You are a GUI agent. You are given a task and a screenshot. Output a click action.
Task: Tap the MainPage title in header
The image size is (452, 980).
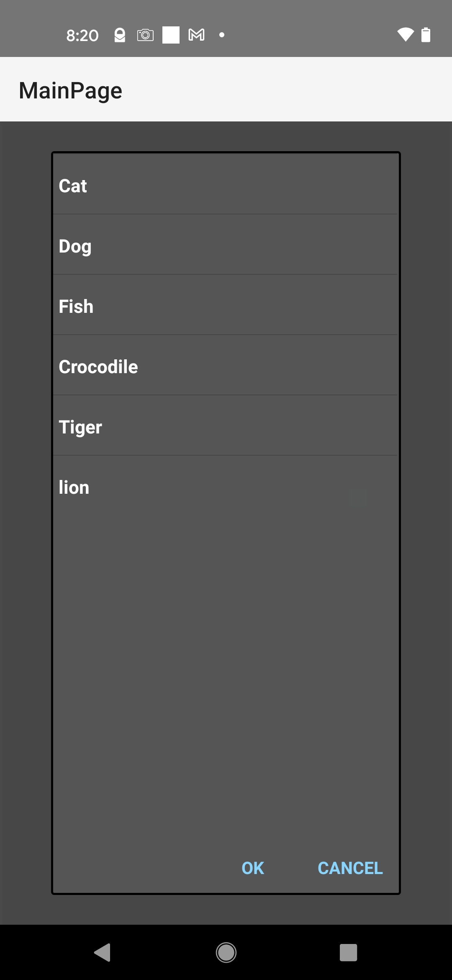pyautogui.click(x=70, y=90)
